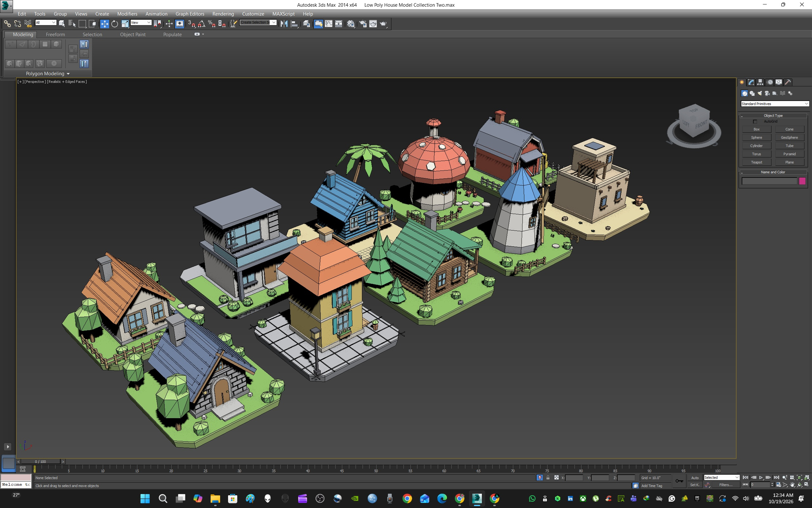Click the Select and Link tool
812x508 pixels.
click(7, 23)
